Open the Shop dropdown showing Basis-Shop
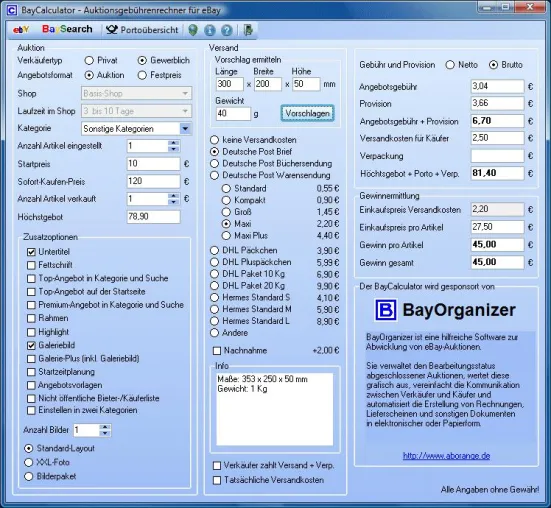Screen dimensions: 551x508 [x=136, y=93]
